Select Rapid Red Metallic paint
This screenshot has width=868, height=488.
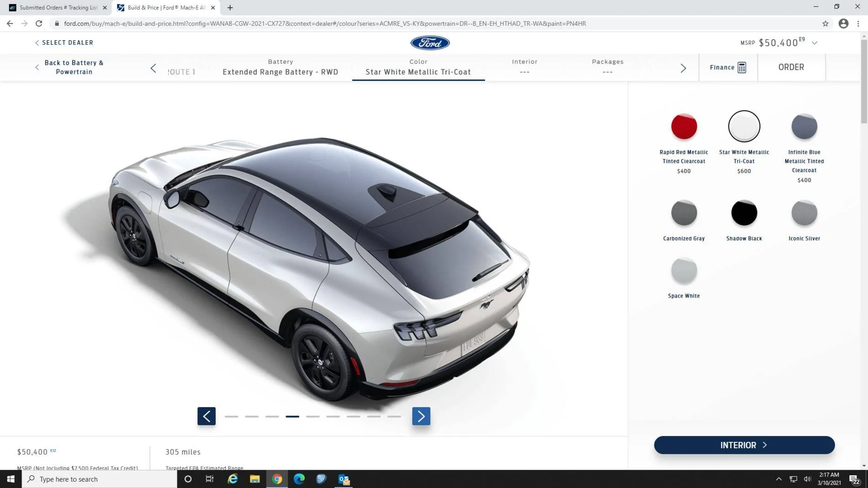683,126
